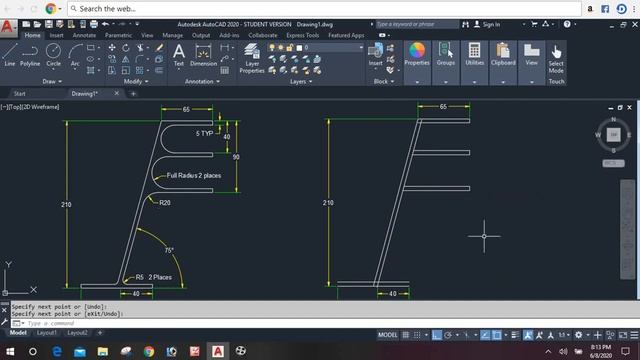Open Layer Properties manager
Image resolution: width=640 pixels, height=360 pixels.
(x=252, y=58)
